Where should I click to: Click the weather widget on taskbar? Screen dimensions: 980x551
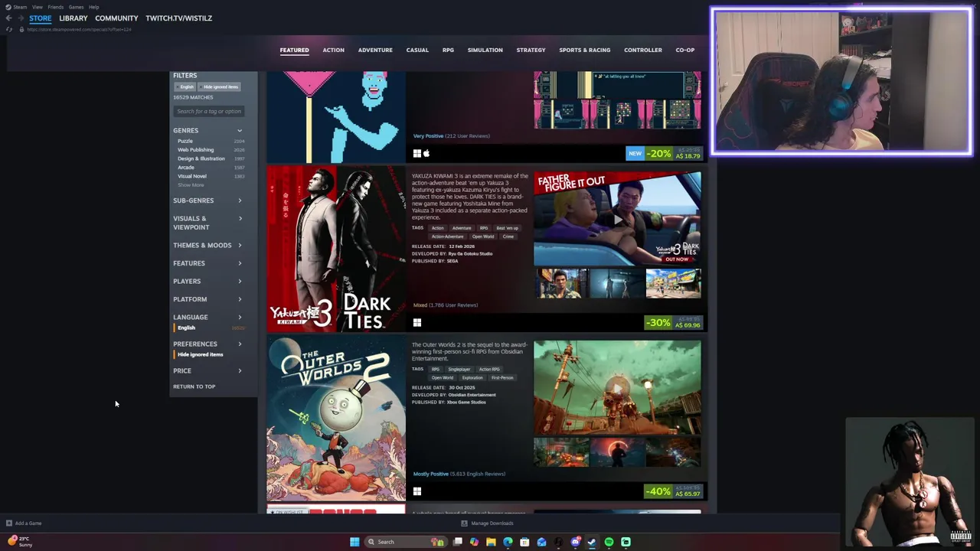(20, 541)
